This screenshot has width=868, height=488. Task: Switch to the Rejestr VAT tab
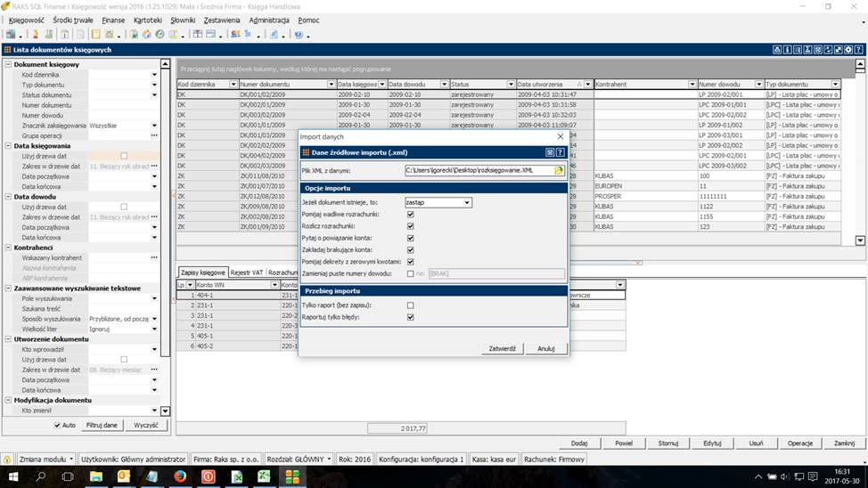(247, 272)
